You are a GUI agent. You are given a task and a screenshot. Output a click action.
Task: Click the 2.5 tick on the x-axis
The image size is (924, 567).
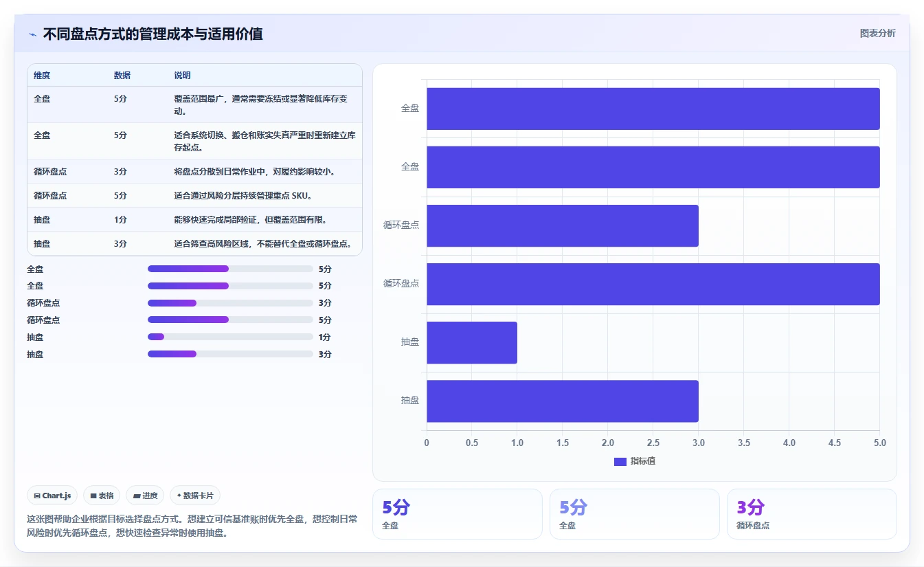[653, 443]
